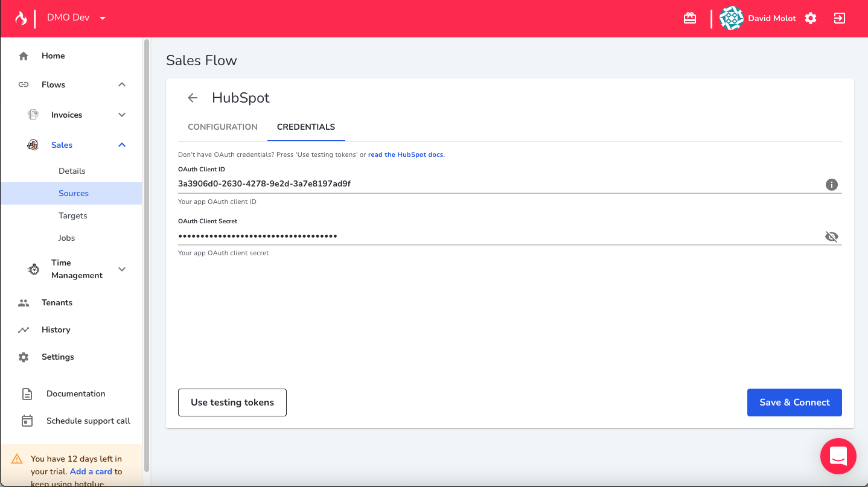The image size is (868, 487).
Task: Click the David Molot username text
Action: (x=772, y=18)
